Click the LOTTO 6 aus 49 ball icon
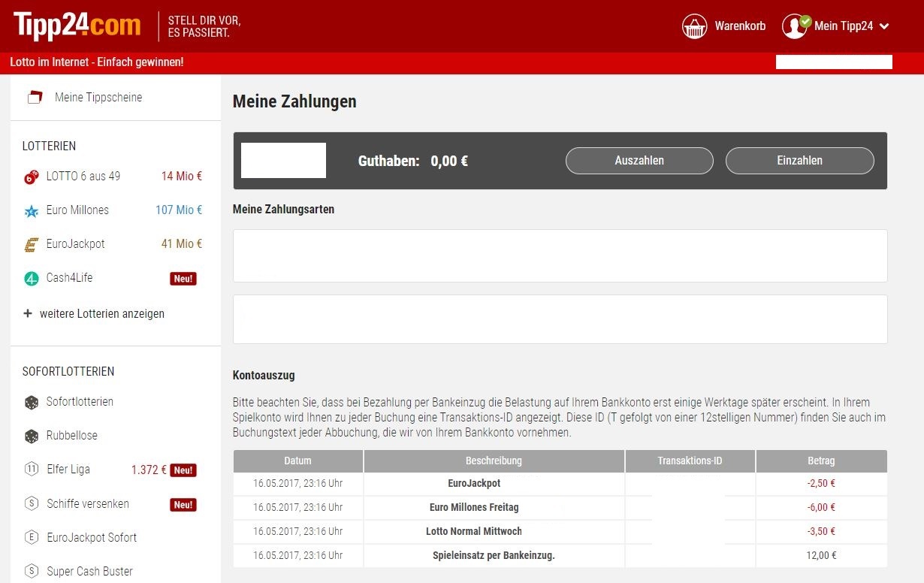 [32, 177]
